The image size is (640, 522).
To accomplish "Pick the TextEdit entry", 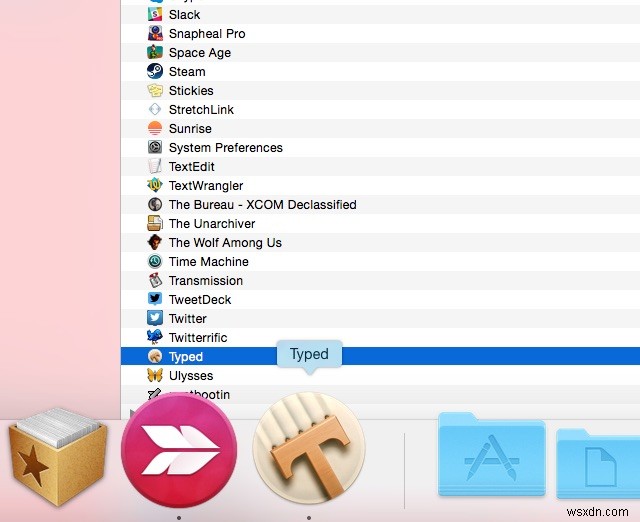I will [191, 167].
